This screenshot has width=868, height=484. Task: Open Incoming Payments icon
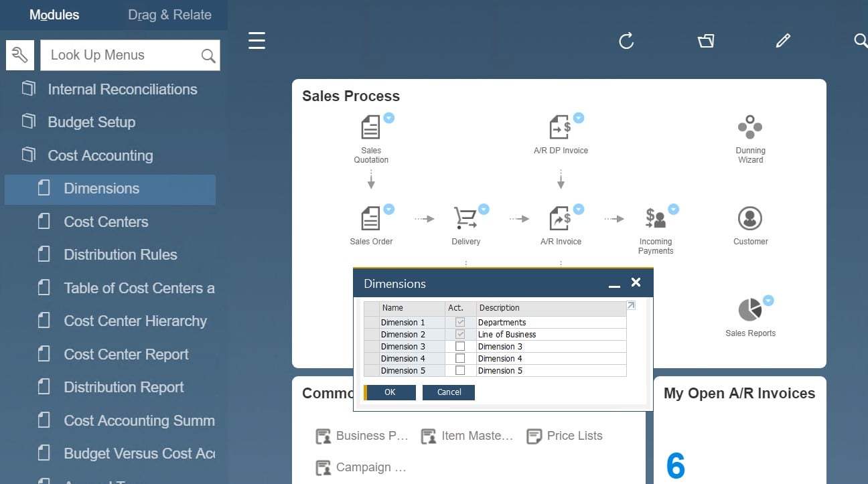(x=655, y=218)
